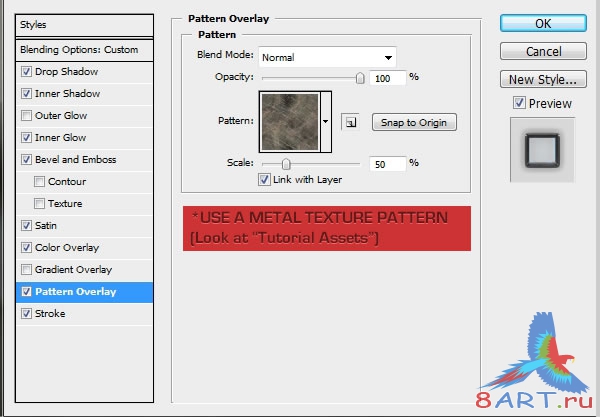Open Stroke settings
This screenshot has width=600, height=417.
click(50, 313)
